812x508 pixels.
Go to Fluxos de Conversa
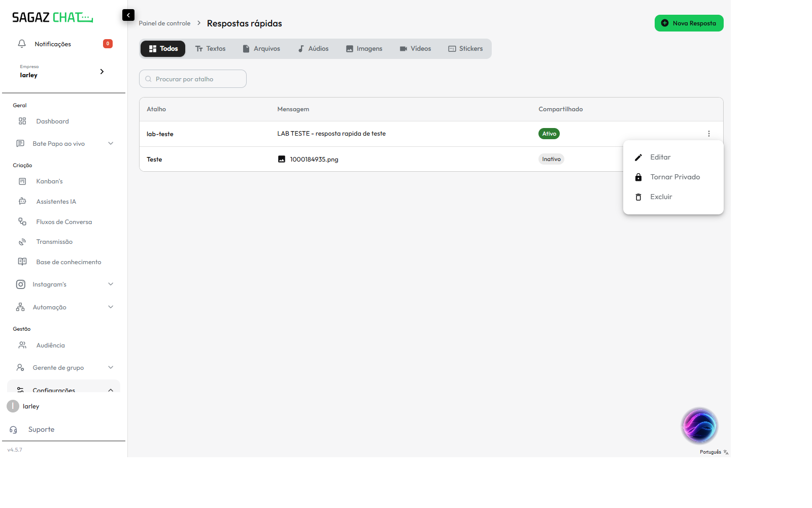click(63, 222)
